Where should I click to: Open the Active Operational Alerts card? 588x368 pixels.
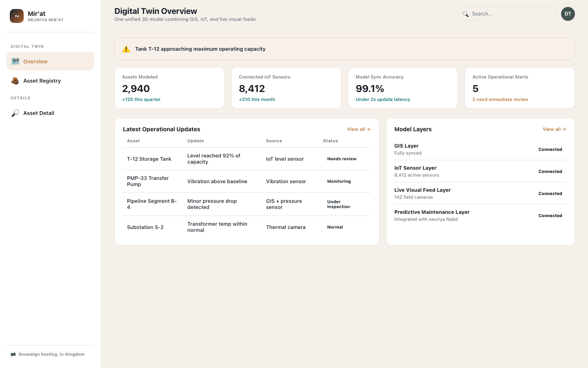pos(520,88)
